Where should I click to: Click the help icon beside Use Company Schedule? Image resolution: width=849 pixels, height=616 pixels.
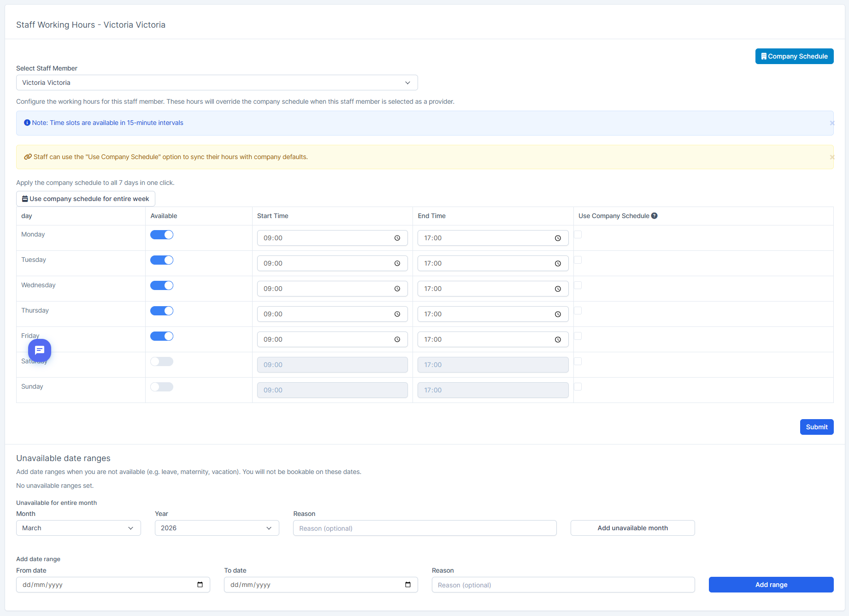[654, 216]
